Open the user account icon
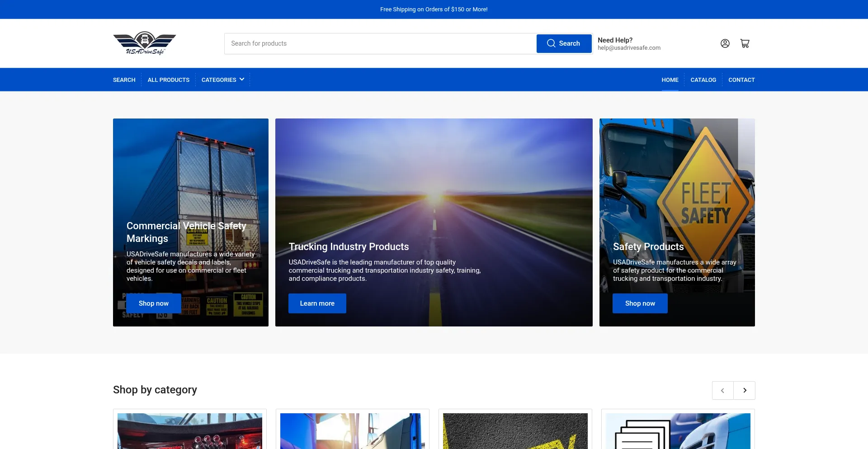 725,43
